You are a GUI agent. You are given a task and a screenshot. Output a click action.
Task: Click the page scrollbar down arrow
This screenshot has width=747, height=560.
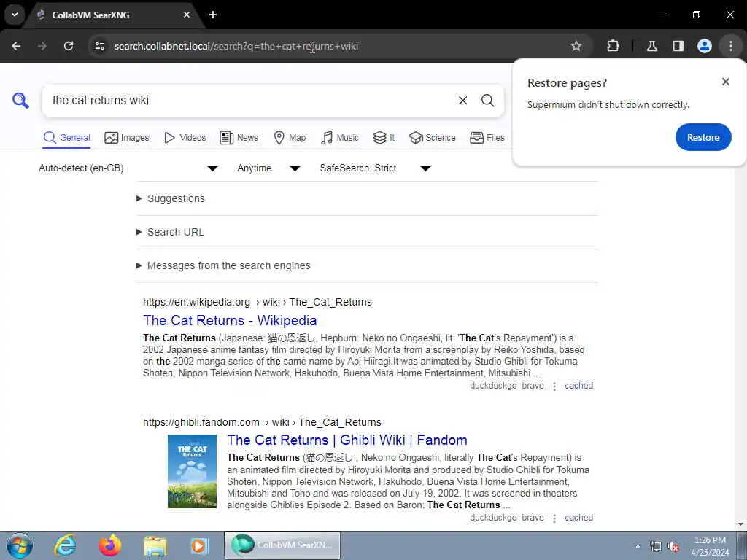740,524
